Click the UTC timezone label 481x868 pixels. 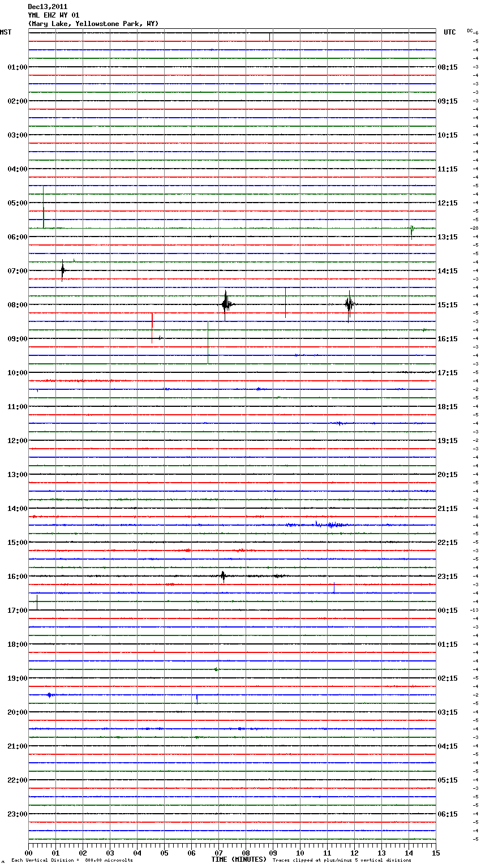click(449, 32)
